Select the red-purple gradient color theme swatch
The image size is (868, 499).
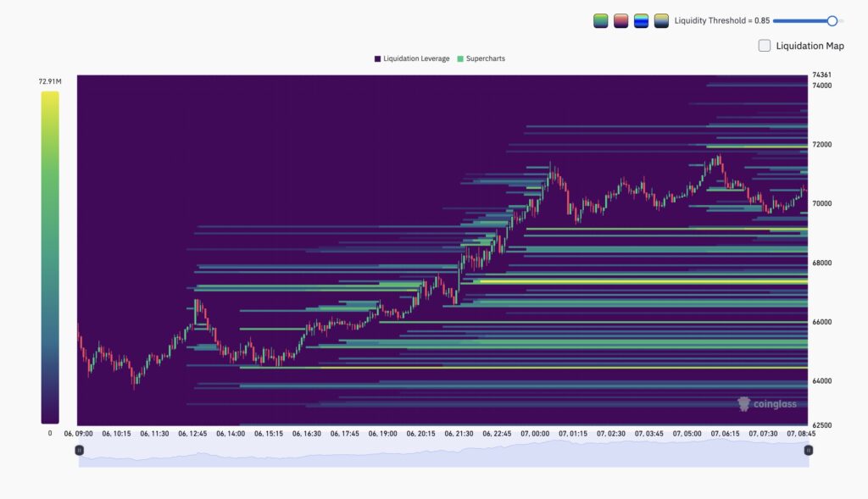coord(621,21)
